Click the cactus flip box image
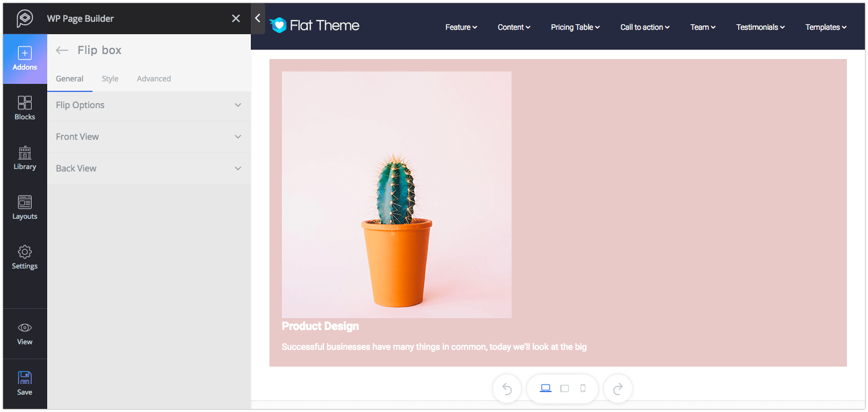This screenshot has height=412, width=868. point(397,195)
